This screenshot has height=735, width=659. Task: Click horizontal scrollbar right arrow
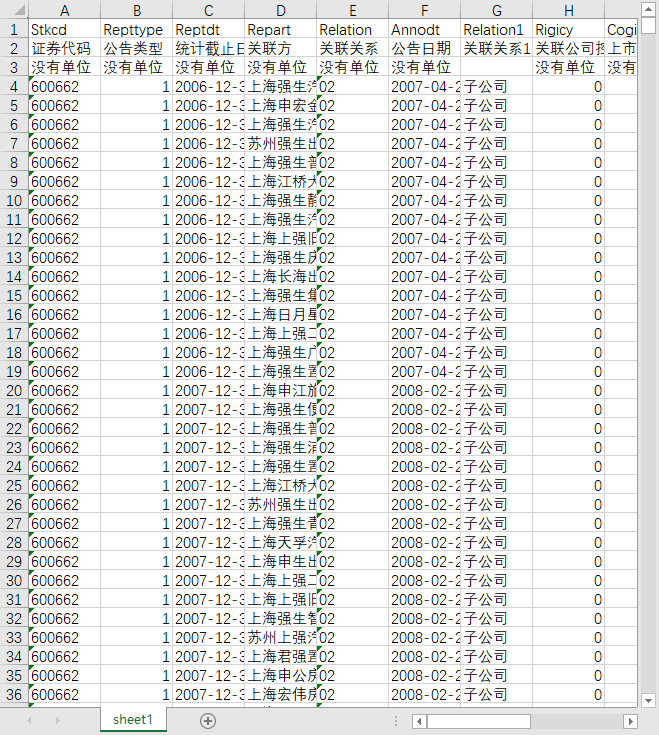pyautogui.click(x=630, y=721)
